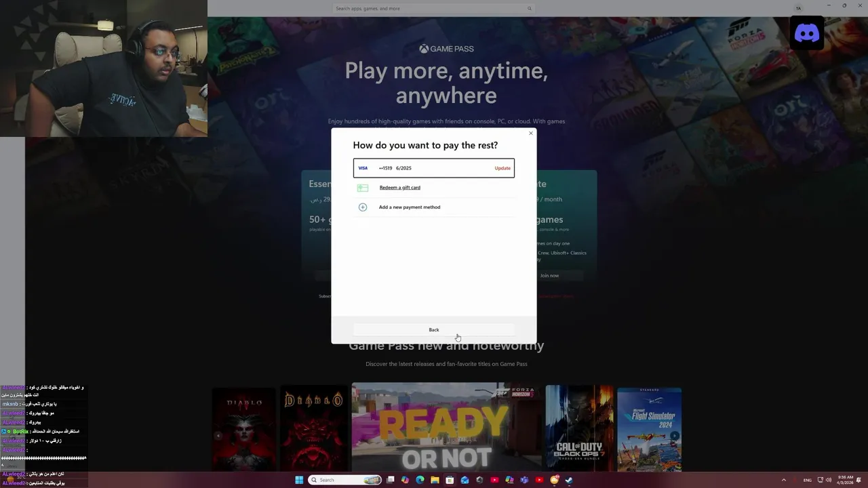Click the Visa logo icon
868x488 pixels.
[x=363, y=168]
